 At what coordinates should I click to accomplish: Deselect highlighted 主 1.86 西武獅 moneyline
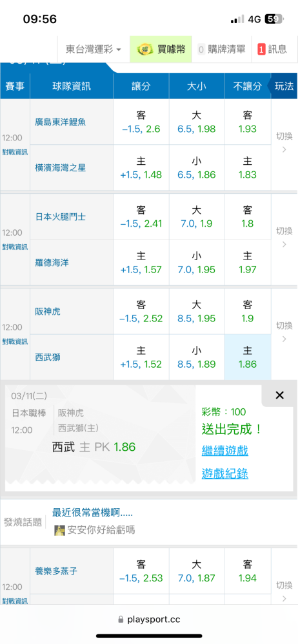[248, 357]
